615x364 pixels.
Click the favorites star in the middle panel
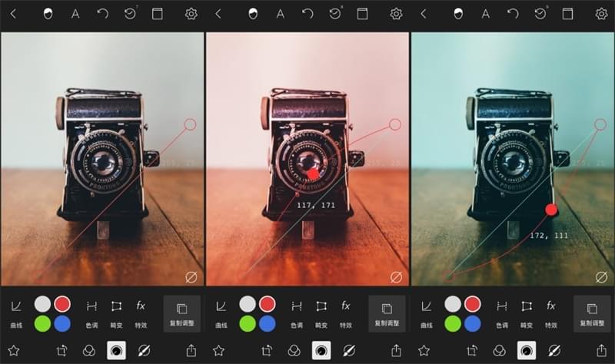[x=218, y=350]
